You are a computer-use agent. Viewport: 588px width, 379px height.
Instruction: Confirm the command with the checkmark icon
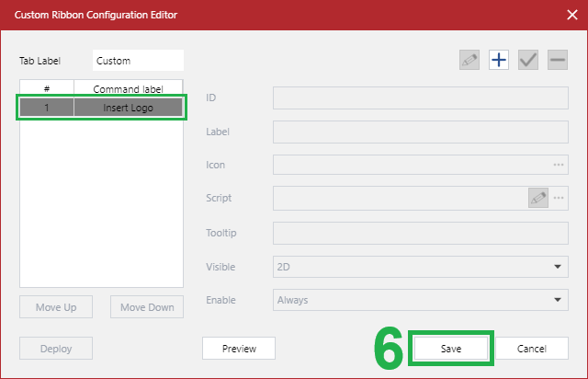click(528, 60)
